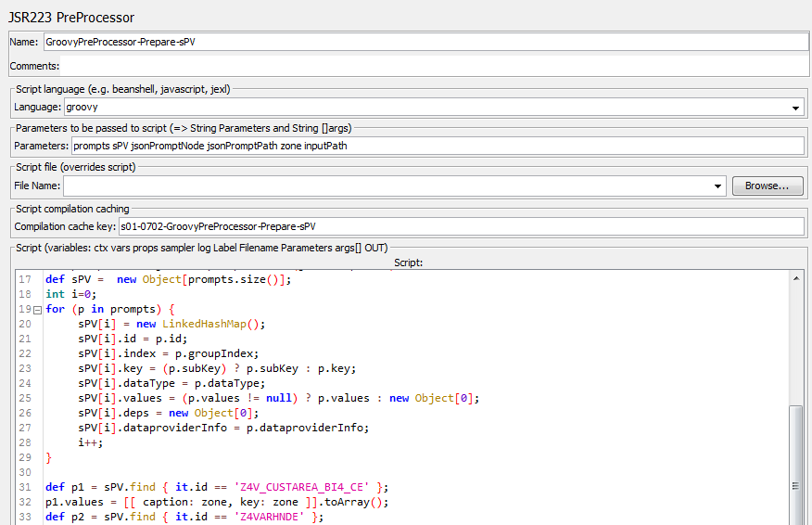Click the Parameters input field
The image size is (812, 525).
[x=438, y=147]
